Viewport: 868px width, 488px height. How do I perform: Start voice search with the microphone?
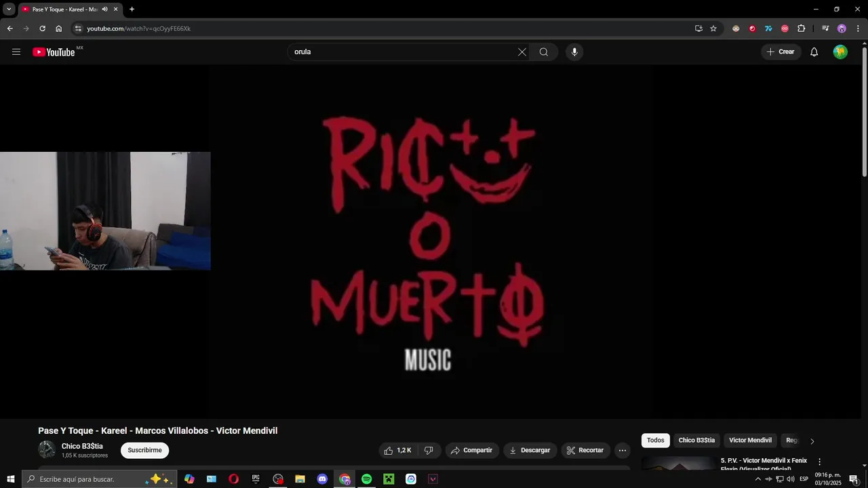574,52
